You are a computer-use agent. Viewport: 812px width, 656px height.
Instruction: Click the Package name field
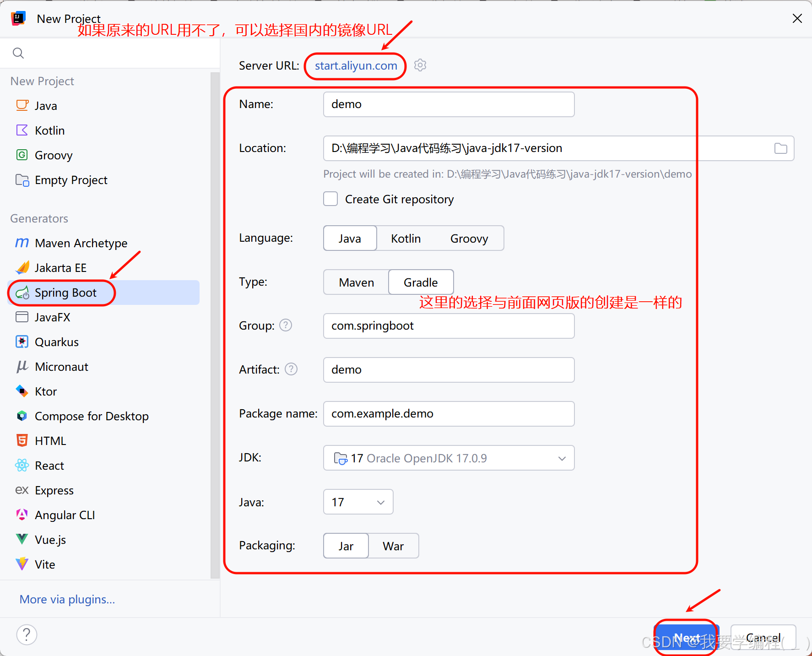449,414
